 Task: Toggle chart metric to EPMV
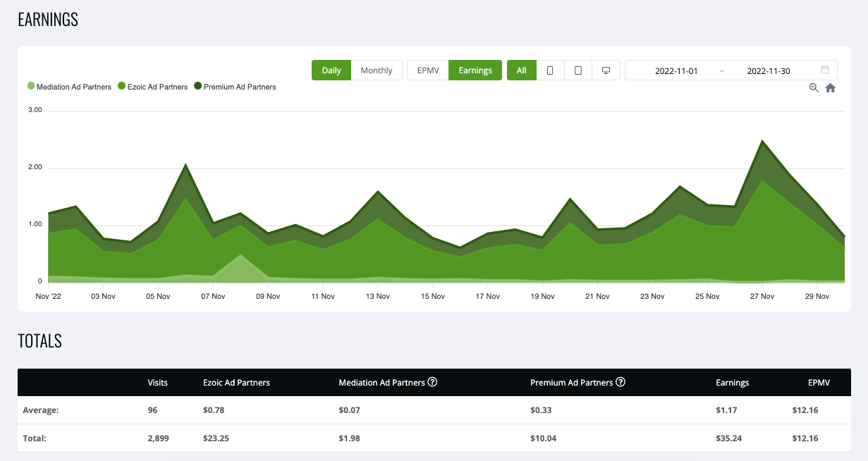click(x=428, y=70)
